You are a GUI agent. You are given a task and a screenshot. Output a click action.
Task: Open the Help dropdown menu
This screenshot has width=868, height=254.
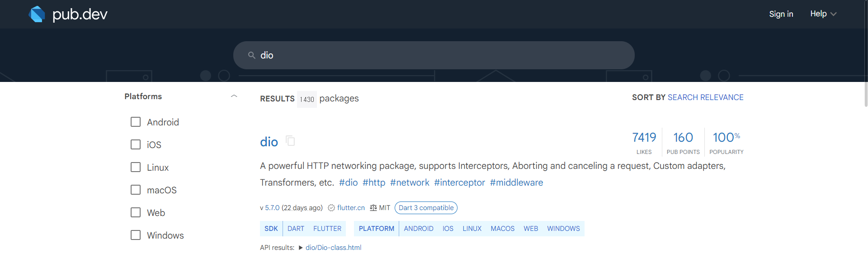pos(823,14)
